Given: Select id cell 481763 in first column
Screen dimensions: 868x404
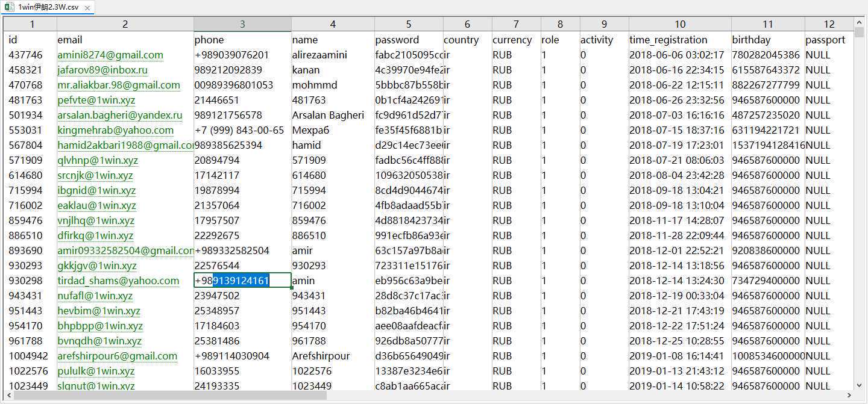Looking at the screenshot, I should tap(31, 100).
